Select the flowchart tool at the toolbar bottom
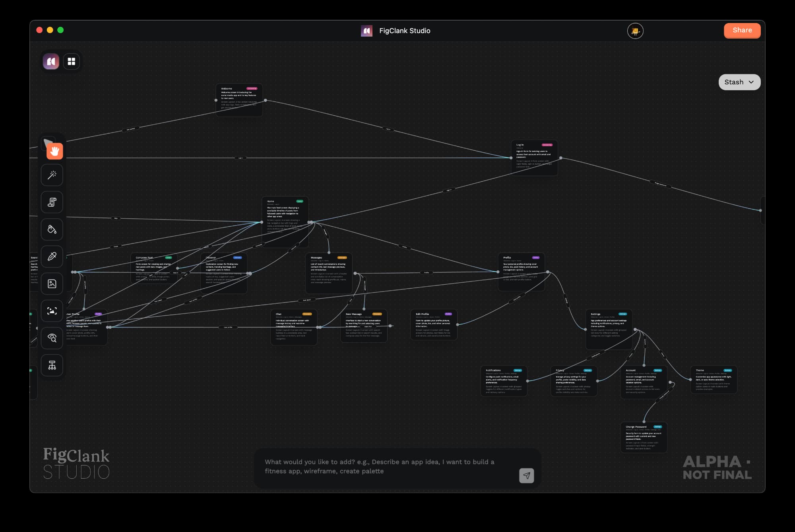795x532 pixels. tap(52, 365)
